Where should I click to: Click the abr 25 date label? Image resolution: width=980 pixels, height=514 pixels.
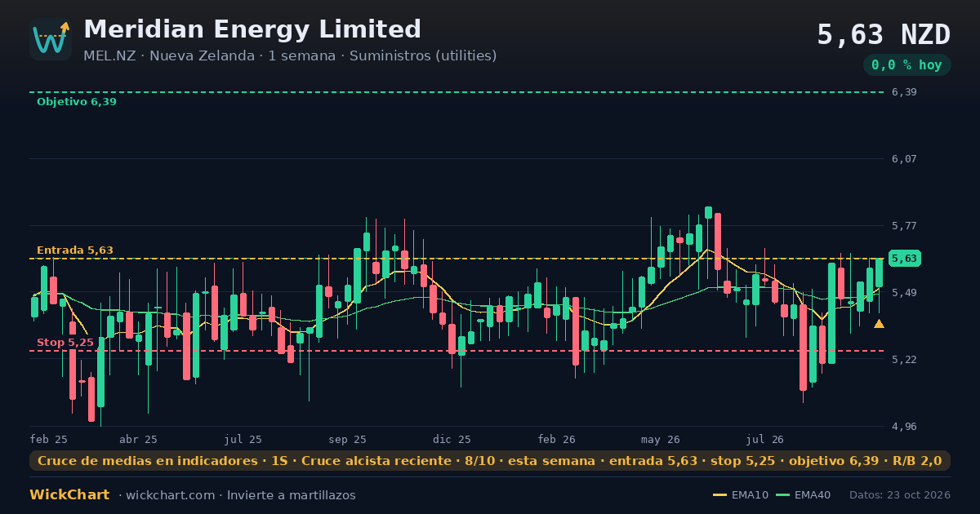click(138, 439)
